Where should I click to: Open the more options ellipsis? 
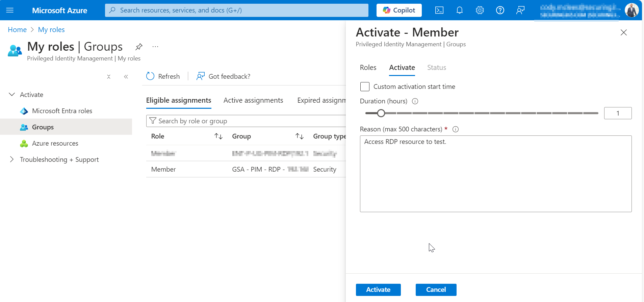tap(155, 47)
